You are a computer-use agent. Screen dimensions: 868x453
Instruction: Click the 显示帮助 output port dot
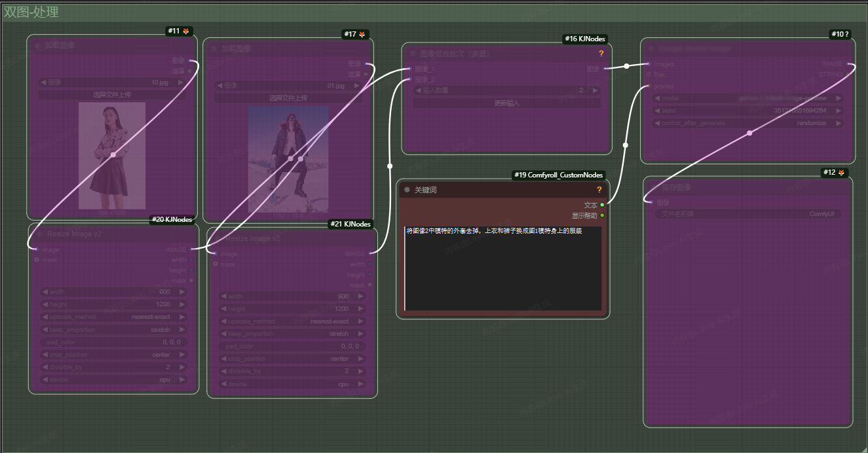coord(602,215)
